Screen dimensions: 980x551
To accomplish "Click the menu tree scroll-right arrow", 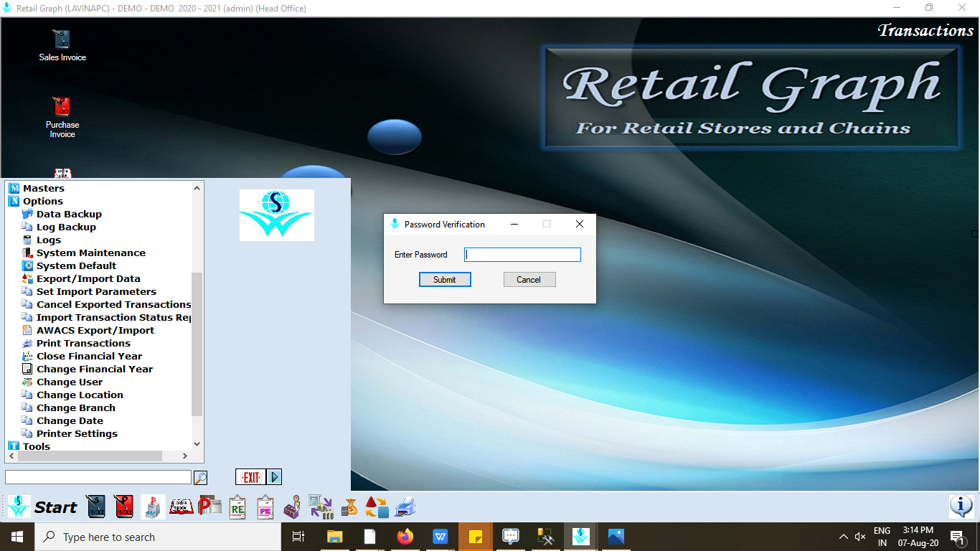I will tap(185, 456).
